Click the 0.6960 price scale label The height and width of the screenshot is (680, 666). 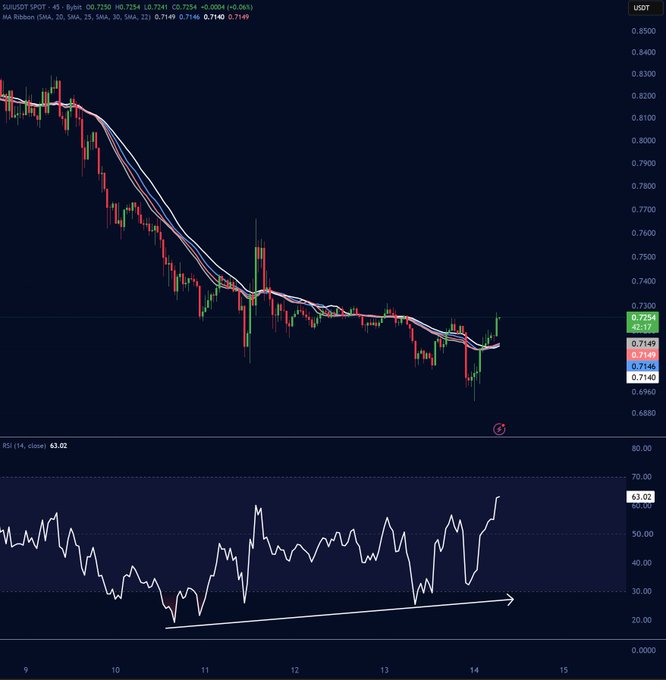click(643, 392)
